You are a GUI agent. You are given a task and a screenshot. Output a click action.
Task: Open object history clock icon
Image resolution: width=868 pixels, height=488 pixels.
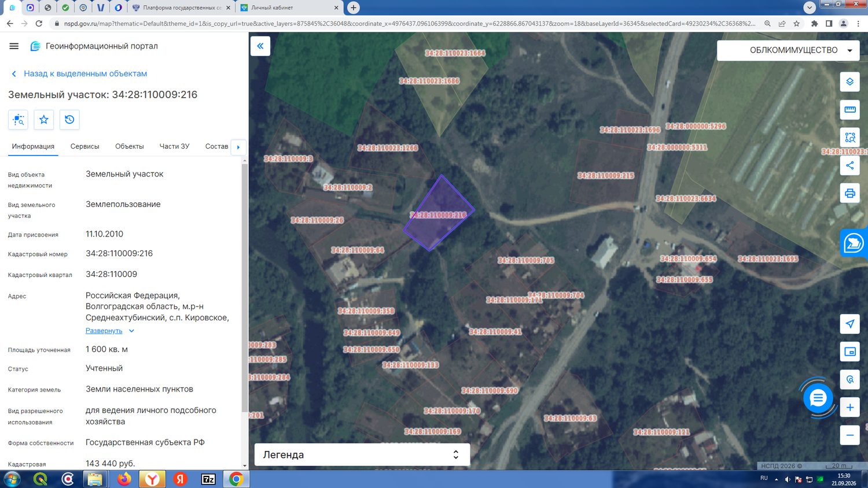(69, 120)
